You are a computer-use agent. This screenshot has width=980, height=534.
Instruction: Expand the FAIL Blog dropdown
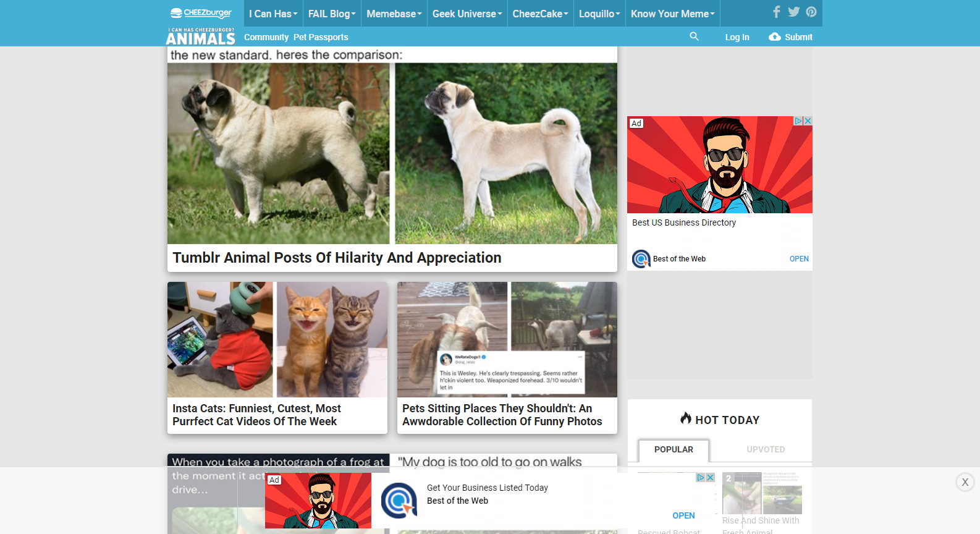332,14
